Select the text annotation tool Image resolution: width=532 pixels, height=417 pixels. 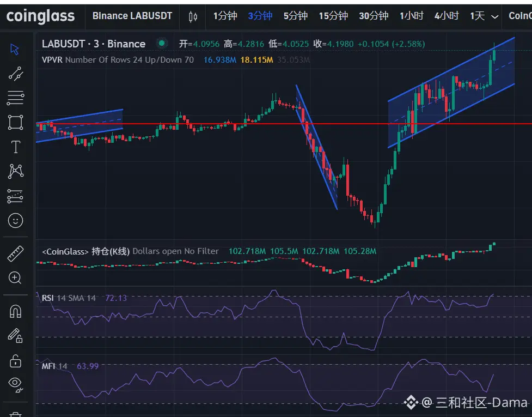pyautogui.click(x=15, y=147)
